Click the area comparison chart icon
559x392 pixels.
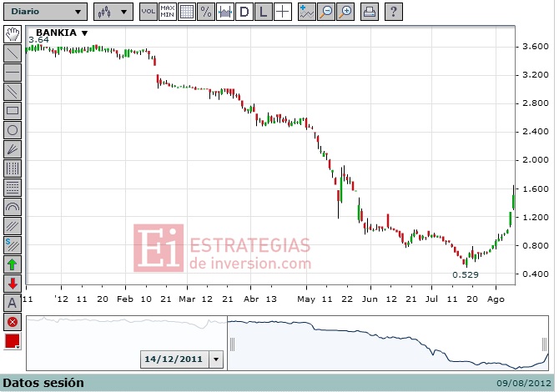(225, 12)
